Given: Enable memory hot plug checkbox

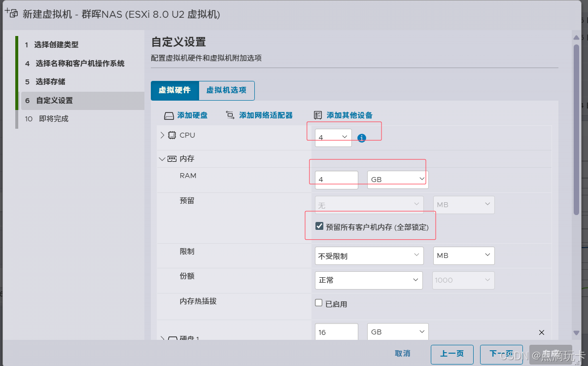Looking at the screenshot, I should 319,303.
